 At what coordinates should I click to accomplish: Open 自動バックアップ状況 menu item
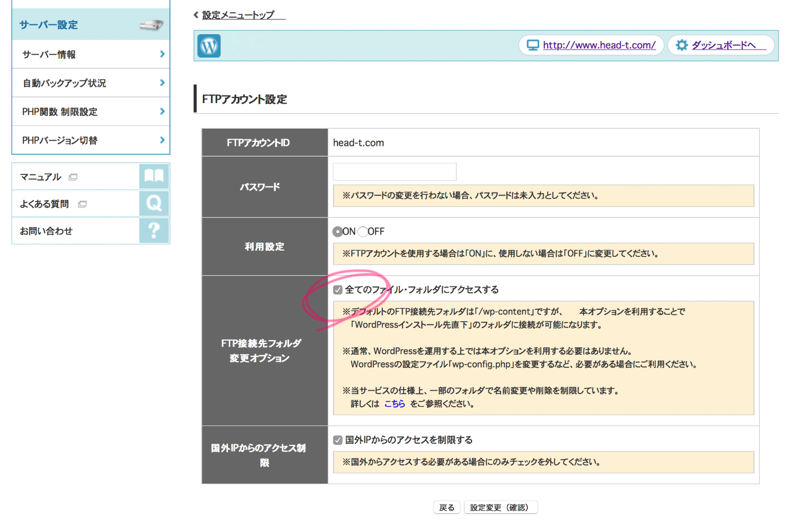(91, 83)
